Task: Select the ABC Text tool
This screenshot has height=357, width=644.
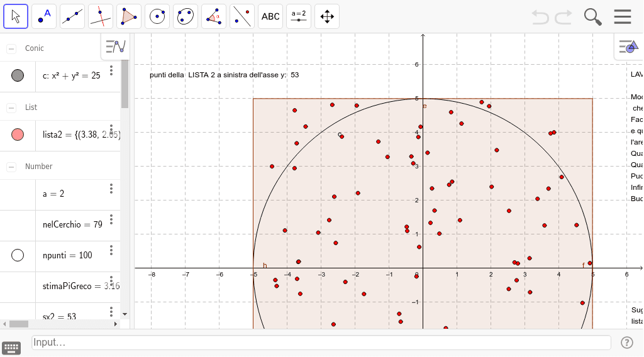Action: click(x=270, y=16)
